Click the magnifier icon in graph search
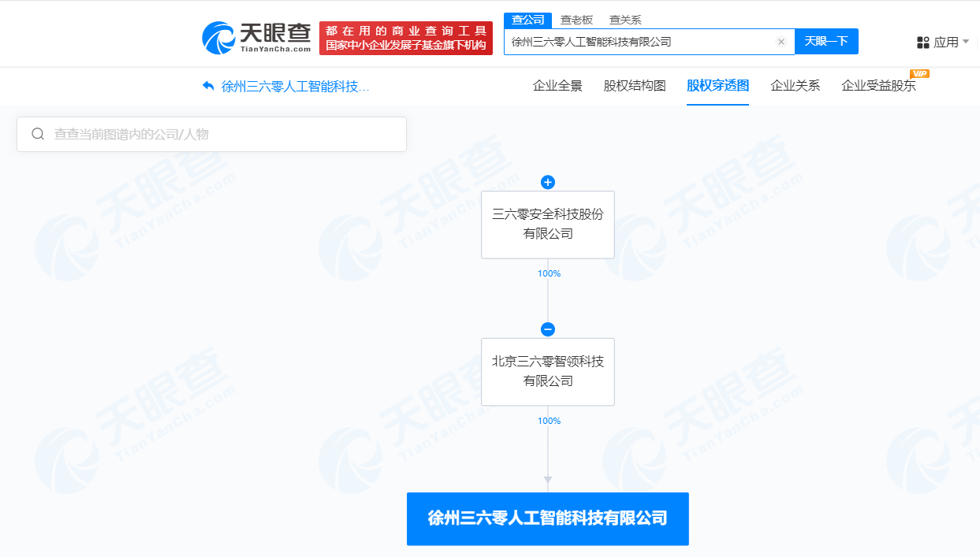 [x=38, y=134]
